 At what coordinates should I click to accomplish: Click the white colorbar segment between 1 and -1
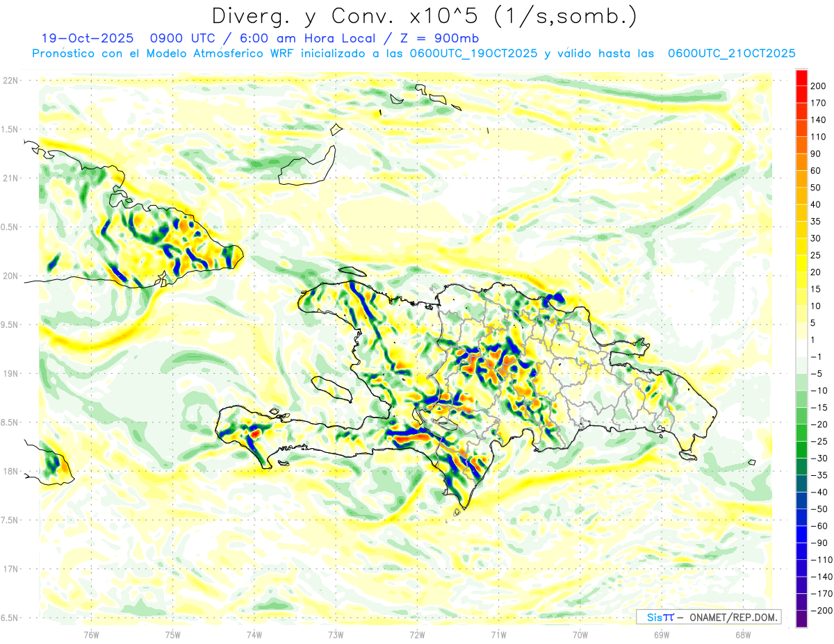pyautogui.click(x=801, y=348)
